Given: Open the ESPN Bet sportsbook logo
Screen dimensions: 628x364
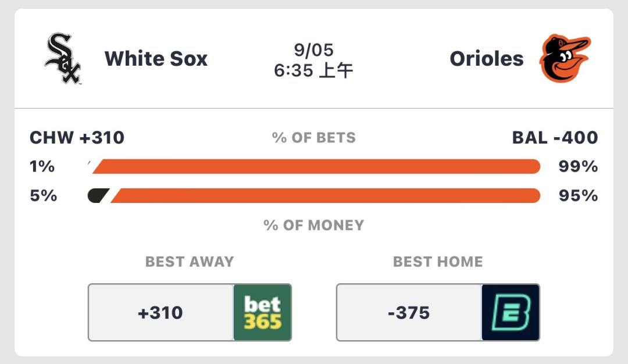Looking at the screenshot, I should click(x=511, y=312).
